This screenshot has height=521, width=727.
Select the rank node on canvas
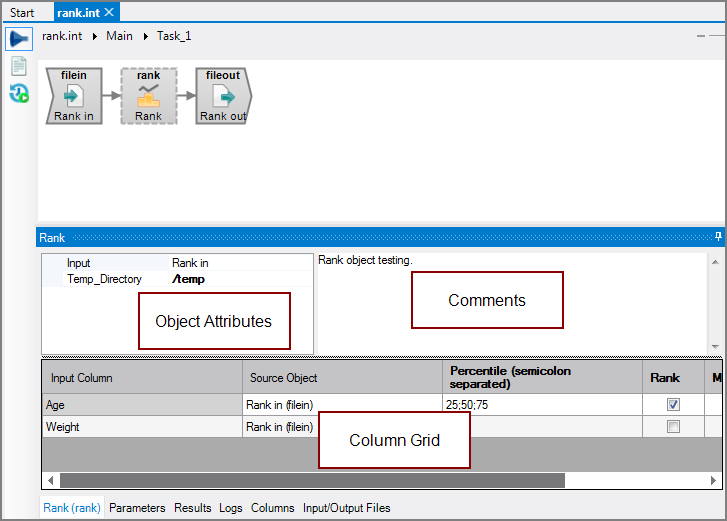(148, 97)
